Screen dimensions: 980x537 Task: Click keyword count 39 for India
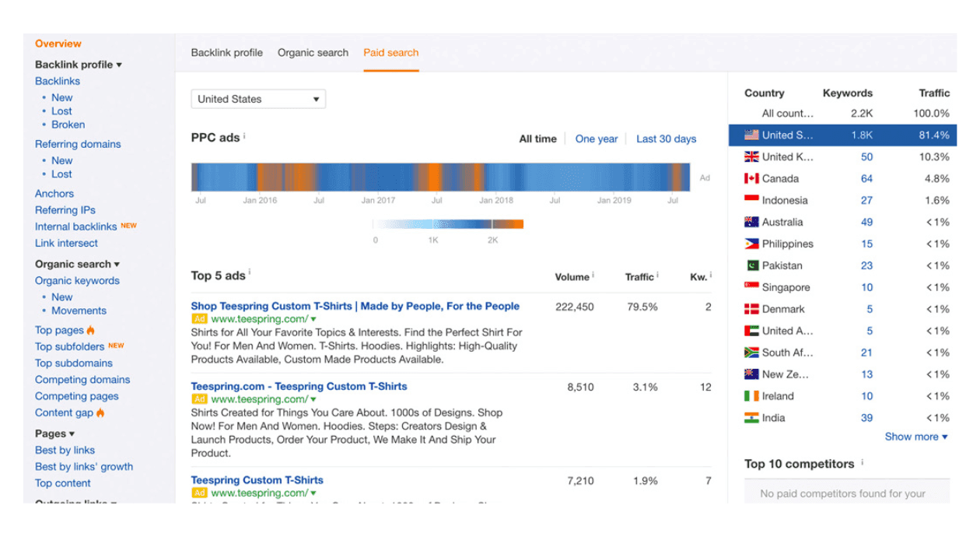pyautogui.click(x=866, y=418)
